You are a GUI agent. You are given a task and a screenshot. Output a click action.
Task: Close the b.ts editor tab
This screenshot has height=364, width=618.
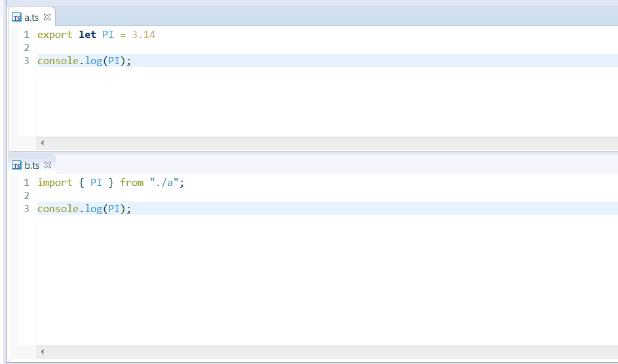(x=48, y=166)
